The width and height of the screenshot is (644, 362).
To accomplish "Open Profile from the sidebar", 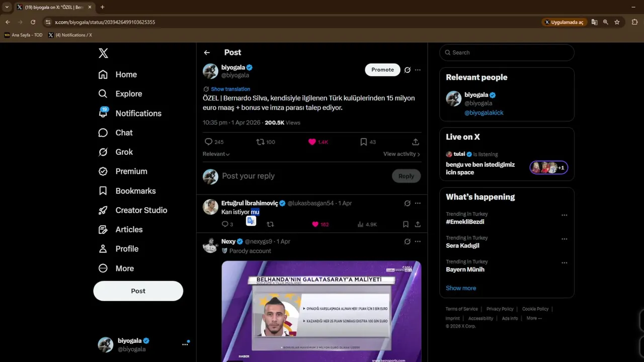I will [118, 249].
